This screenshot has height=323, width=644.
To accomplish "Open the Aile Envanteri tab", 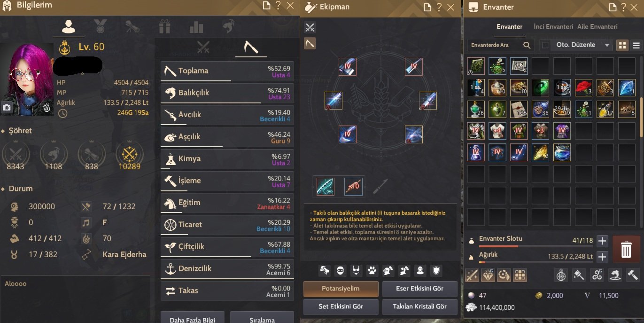I will click(x=597, y=27).
